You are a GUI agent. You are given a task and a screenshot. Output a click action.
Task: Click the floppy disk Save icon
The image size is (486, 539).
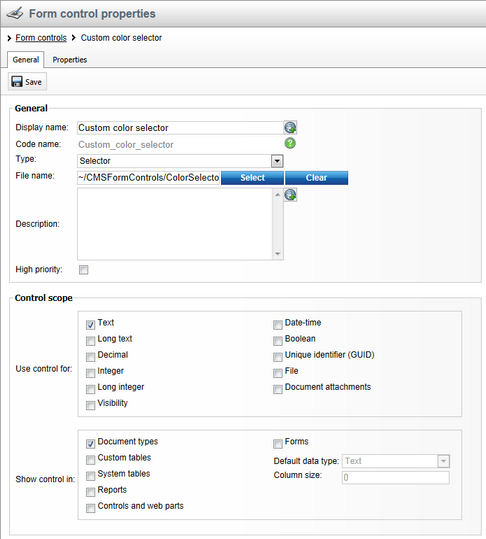click(16, 81)
